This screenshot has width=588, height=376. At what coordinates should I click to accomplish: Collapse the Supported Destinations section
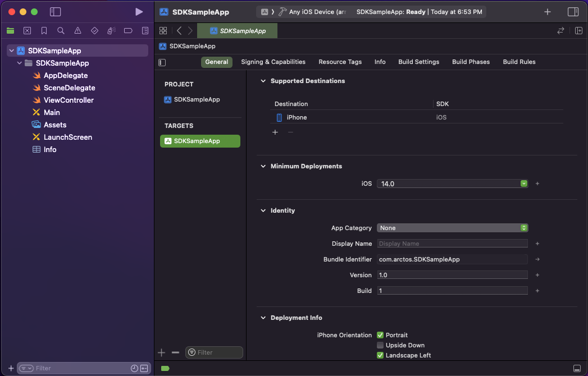pyautogui.click(x=263, y=81)
